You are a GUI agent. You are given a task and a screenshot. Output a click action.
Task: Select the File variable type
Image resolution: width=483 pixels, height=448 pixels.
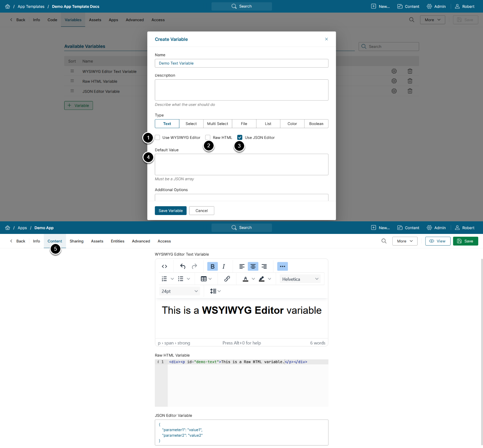pyautogui.click(x=244, y=124)
